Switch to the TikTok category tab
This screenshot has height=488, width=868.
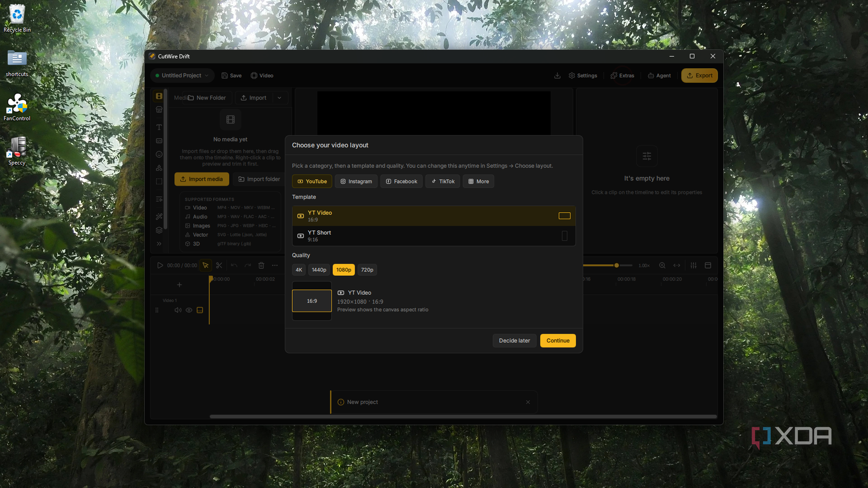pos(443,182)
